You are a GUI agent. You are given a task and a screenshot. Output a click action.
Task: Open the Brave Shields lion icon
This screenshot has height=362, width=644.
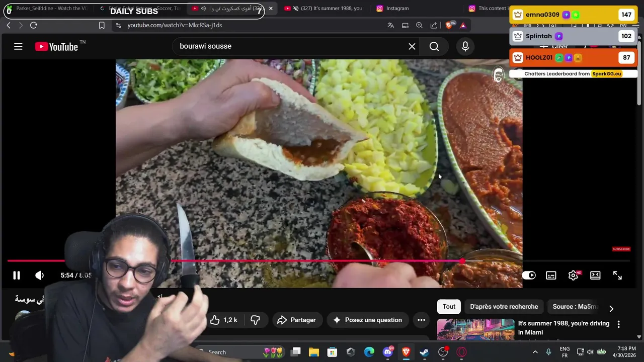[x=449, y=25]
